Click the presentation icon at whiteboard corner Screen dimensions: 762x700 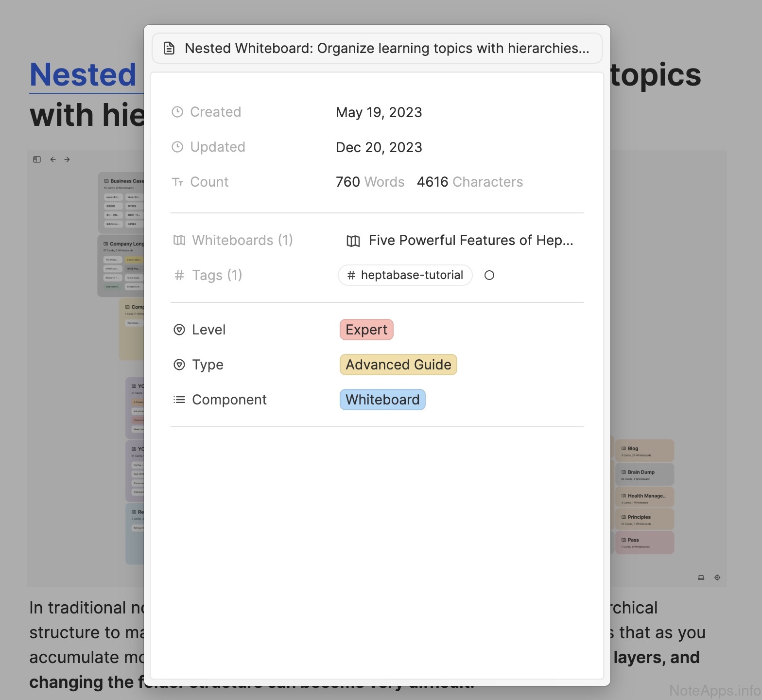[x=701, y=577]
